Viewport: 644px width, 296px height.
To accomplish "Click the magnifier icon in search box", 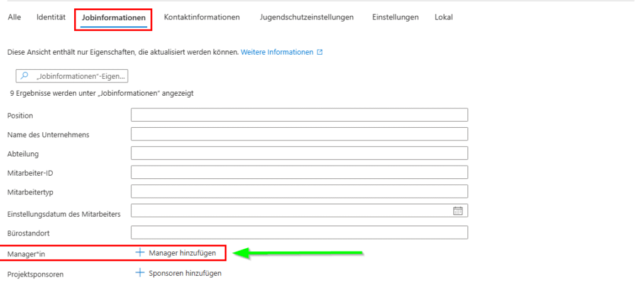I will click(x=25, y=76).
